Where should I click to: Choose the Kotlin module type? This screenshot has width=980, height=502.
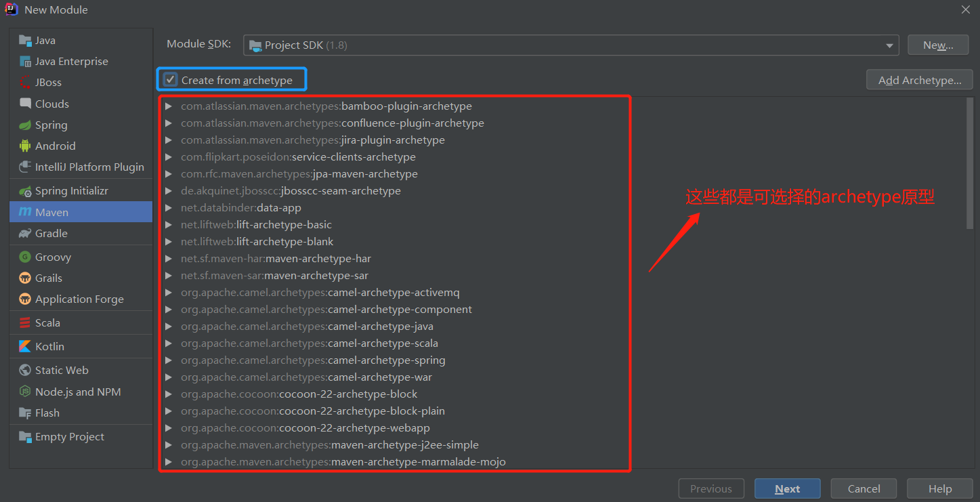(81, 347)
